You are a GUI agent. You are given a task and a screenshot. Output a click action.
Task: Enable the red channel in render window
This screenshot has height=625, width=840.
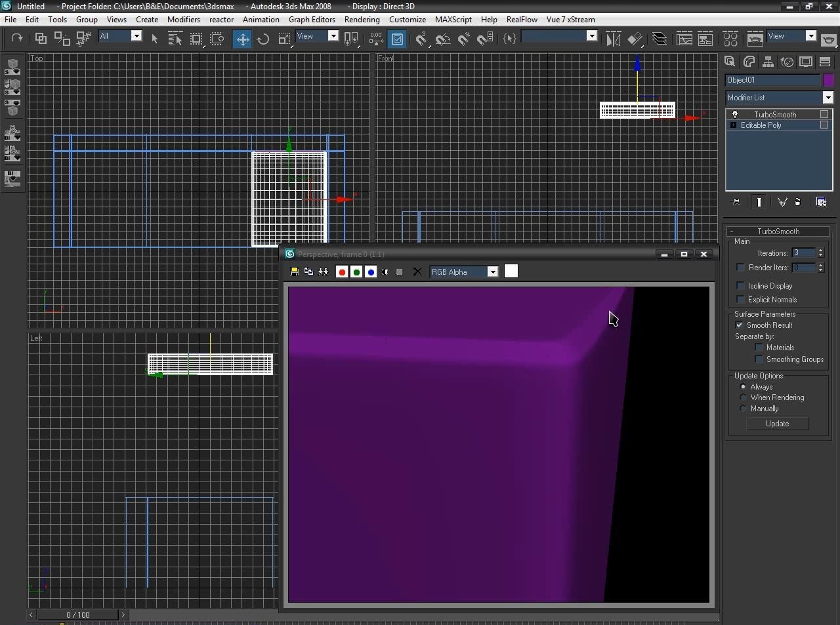[341, 272]
